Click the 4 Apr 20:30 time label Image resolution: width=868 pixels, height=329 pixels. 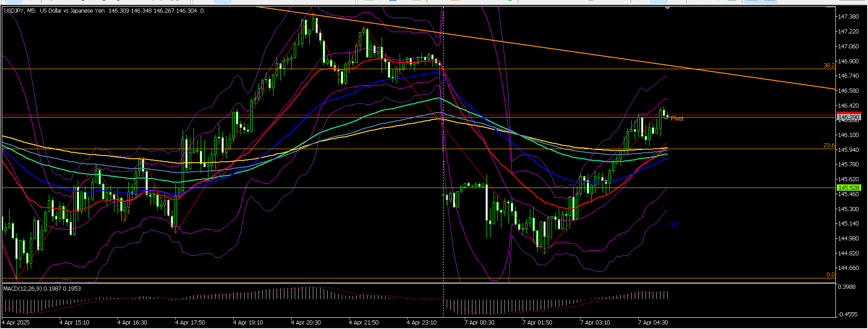pyautogui.click(x=306, y=323)
